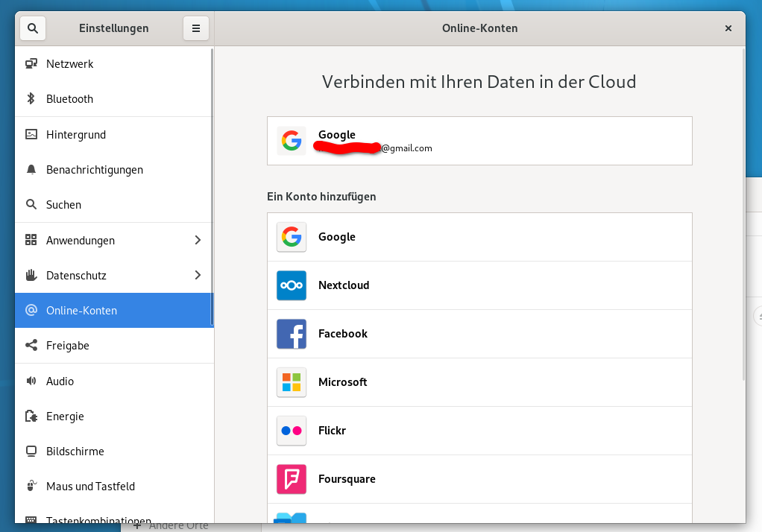Click the Online-Konten panel scrollbar

tap(743, 214)
